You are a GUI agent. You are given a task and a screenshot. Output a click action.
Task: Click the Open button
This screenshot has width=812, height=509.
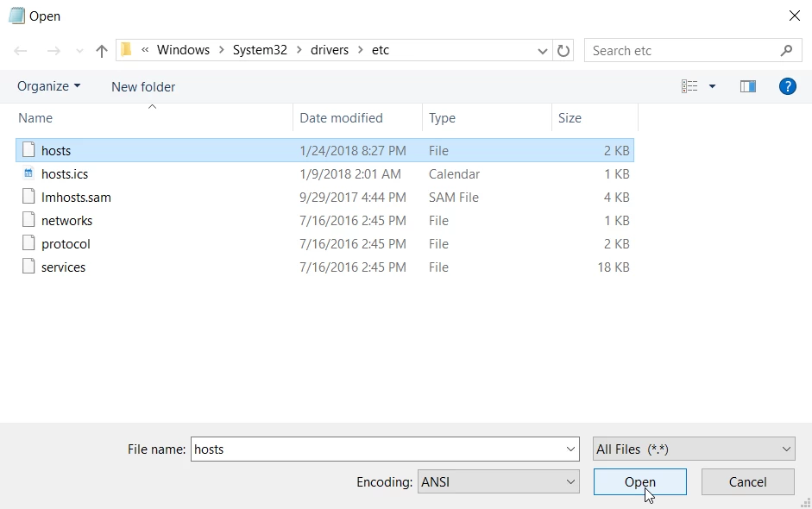coord(639,481)
